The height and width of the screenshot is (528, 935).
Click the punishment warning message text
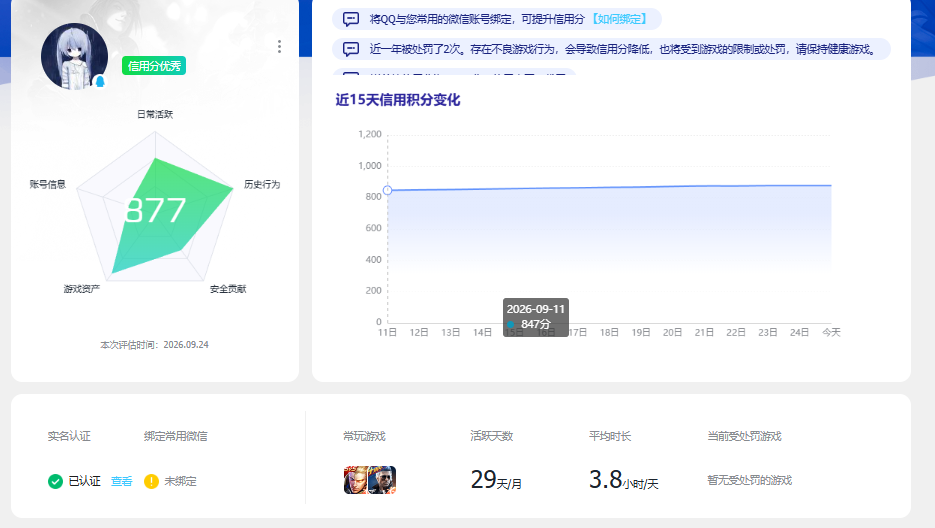click(x=623, y=49)
